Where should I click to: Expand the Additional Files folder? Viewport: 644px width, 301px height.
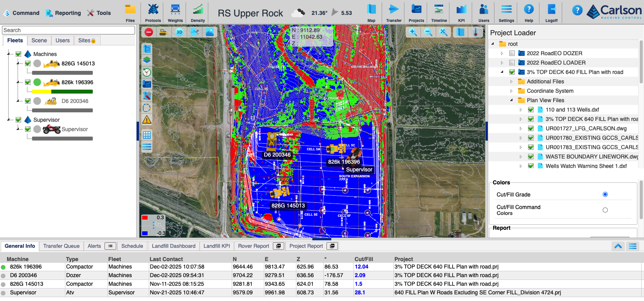[x=511, y=81]
